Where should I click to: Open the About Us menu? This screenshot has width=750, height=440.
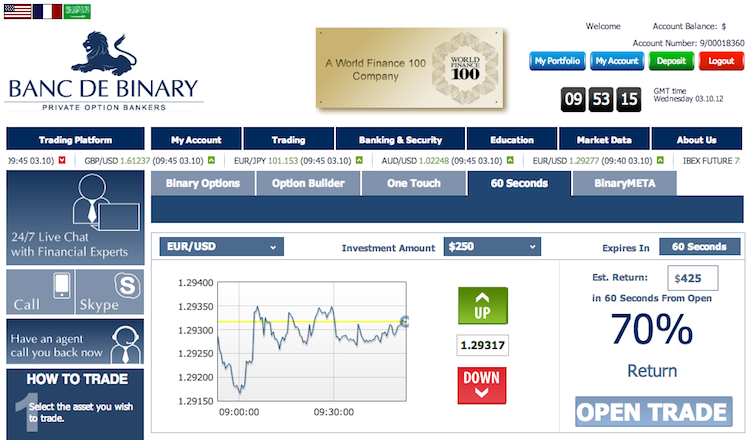(x=696, y=140)
